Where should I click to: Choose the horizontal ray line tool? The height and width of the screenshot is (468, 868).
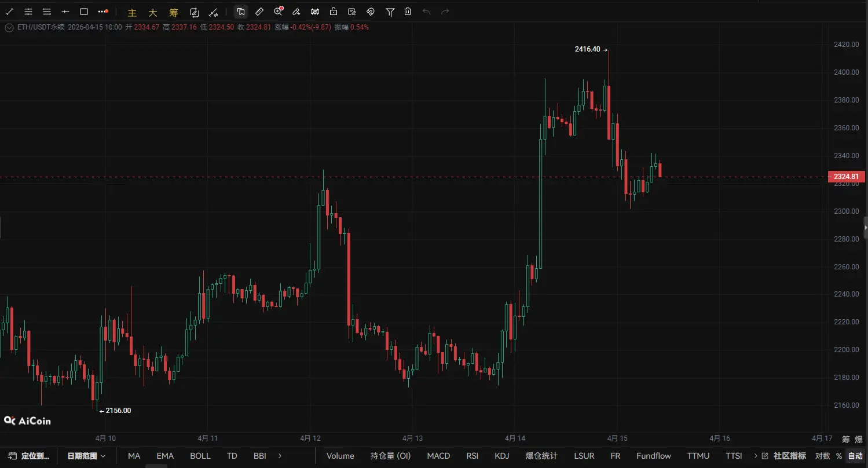65,12
